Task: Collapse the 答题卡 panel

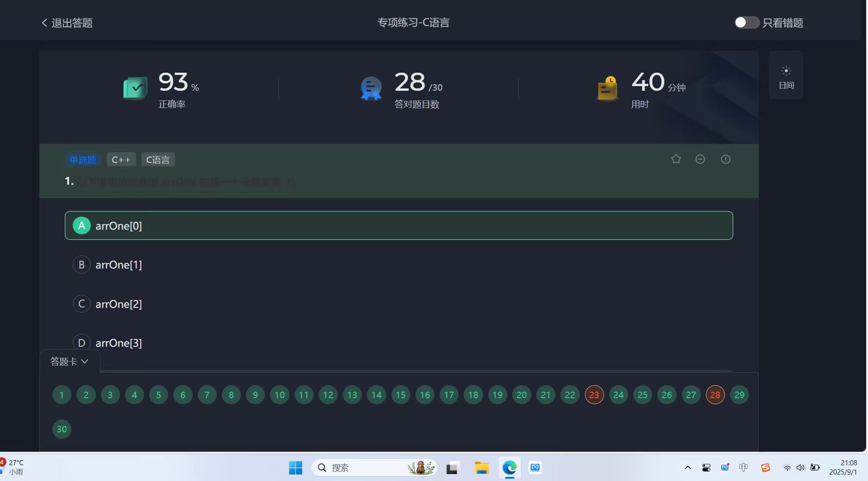Action: point(69,362)
